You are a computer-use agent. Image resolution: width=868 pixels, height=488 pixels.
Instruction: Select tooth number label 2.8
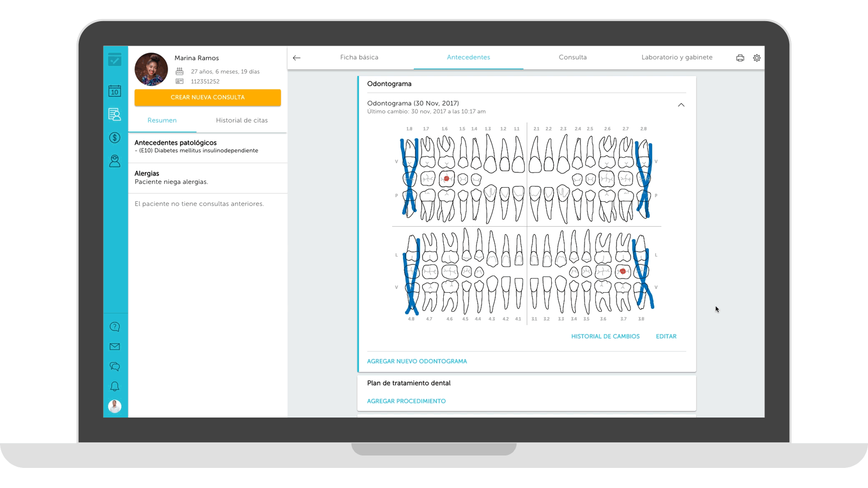coord(643,129)
